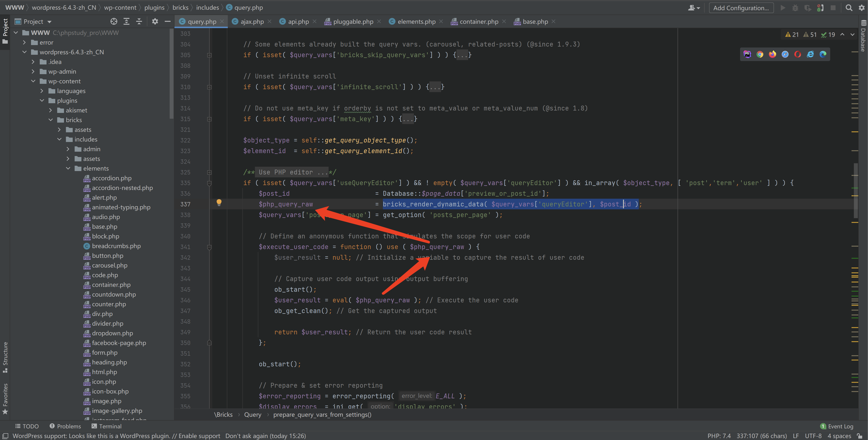Toggle the Favorites side panel
Viewport: 868px width, 440px height.
(x=5, y=399)
